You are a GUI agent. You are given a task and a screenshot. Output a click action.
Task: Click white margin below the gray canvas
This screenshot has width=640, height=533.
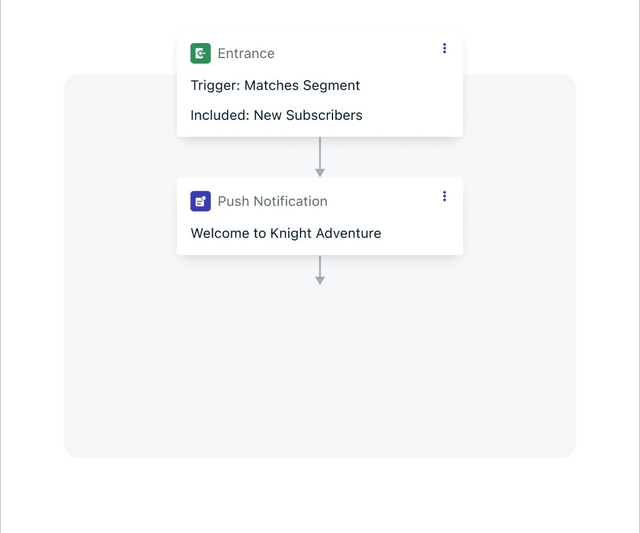point(320,494)
